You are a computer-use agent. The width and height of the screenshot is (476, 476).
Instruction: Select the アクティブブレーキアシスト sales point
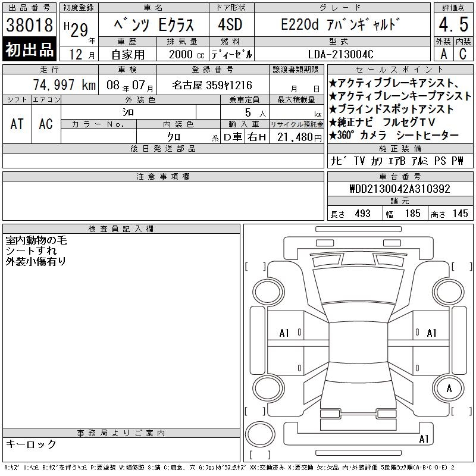[394, 83]
